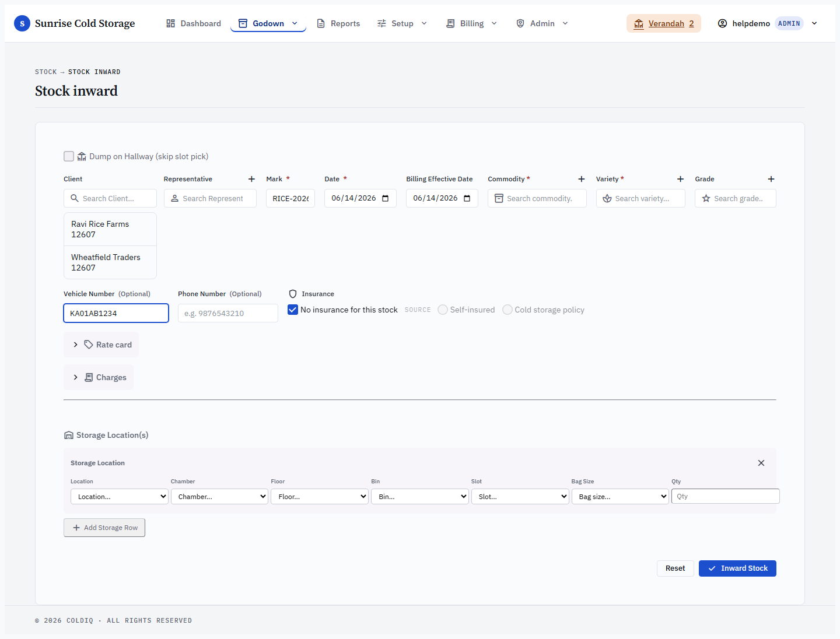This screenshot has width=840, height=639.
Task: Click the Sunrise Cold Storage logo badge
Action: (x=22, y=23)
